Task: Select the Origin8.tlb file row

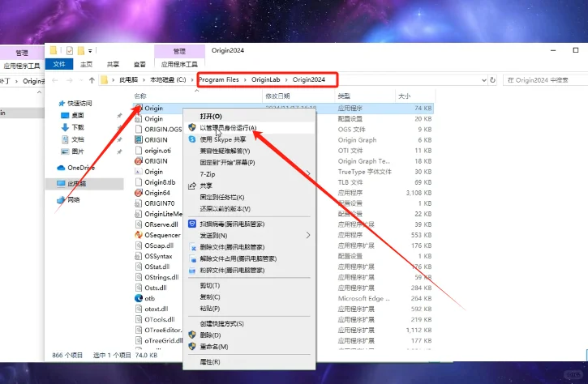Action: click(284, 182)
